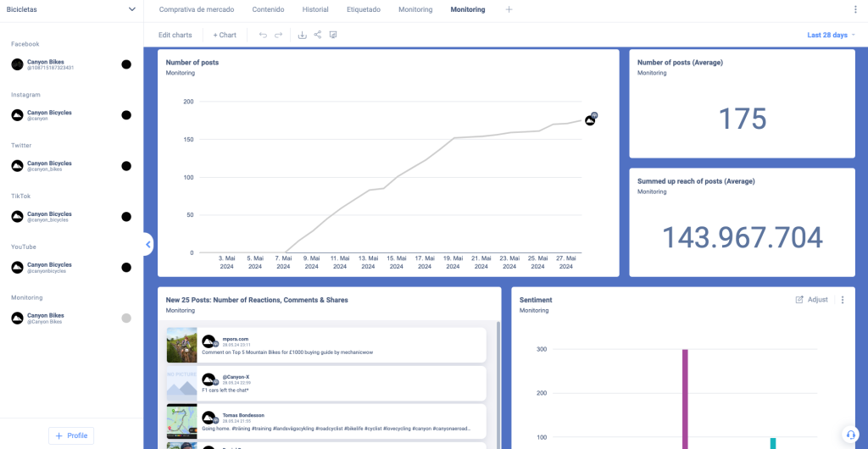Open Sentiment chart three-dot options
Image resolution: width=868 pixels, height=449 pixels.
843,300
